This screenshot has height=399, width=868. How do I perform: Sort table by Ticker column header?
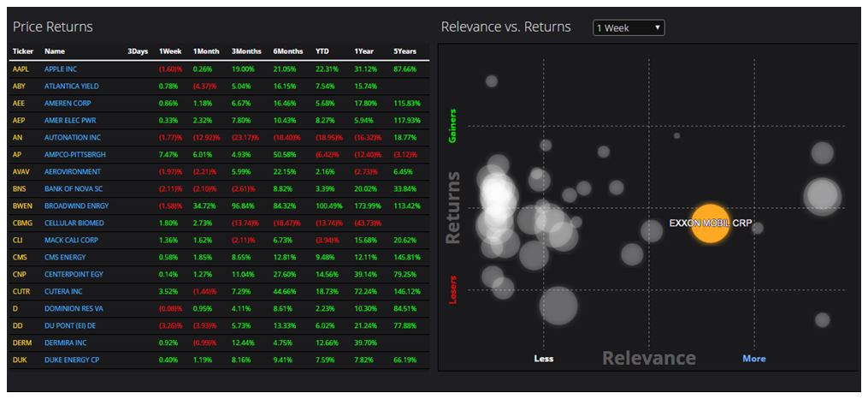tap(22, 51)
